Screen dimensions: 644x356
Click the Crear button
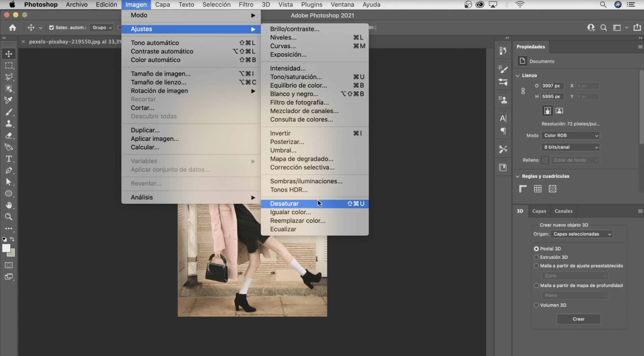[579, 319]
